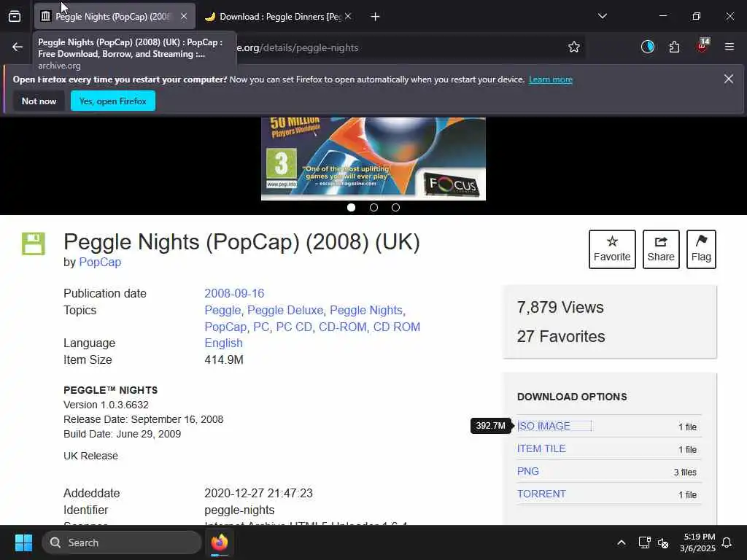Viewport: 747px width, 560px height.
Task: Open the Windows Start menu
Action: tap(23, 542)
